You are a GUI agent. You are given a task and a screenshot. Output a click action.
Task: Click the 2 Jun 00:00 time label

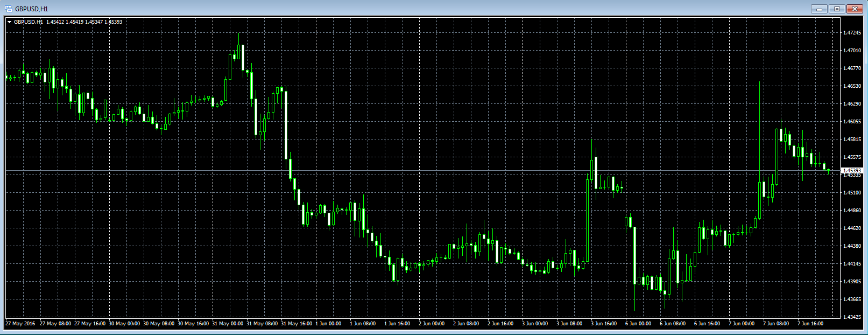click(432, 324)
